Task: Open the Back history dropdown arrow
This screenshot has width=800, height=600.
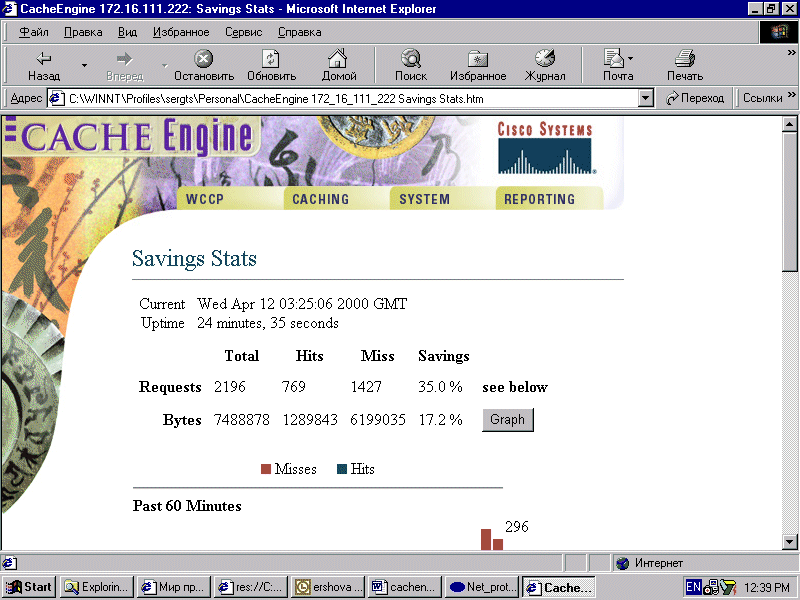Action: point(84,65)
